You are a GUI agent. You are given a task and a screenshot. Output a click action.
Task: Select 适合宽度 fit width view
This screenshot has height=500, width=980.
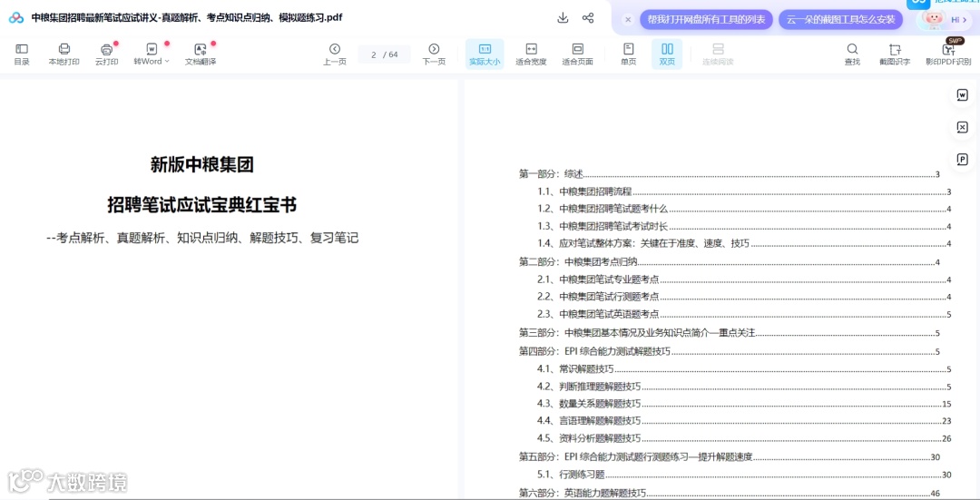(x=531, y=54)
